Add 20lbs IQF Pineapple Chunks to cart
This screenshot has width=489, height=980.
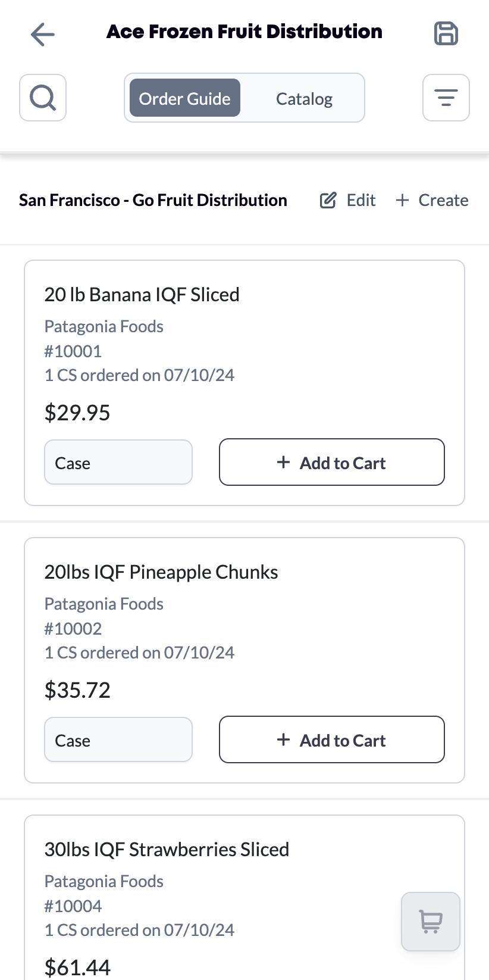point(332,739)
